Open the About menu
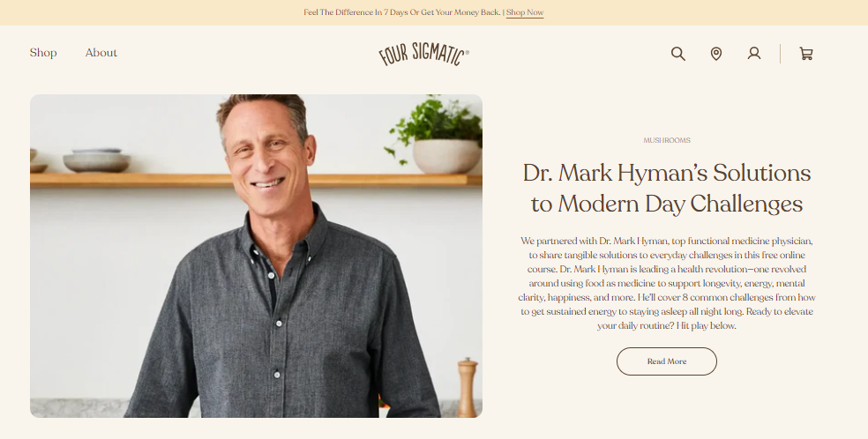Viewport: 868px width, 439px height. point(101,53)
